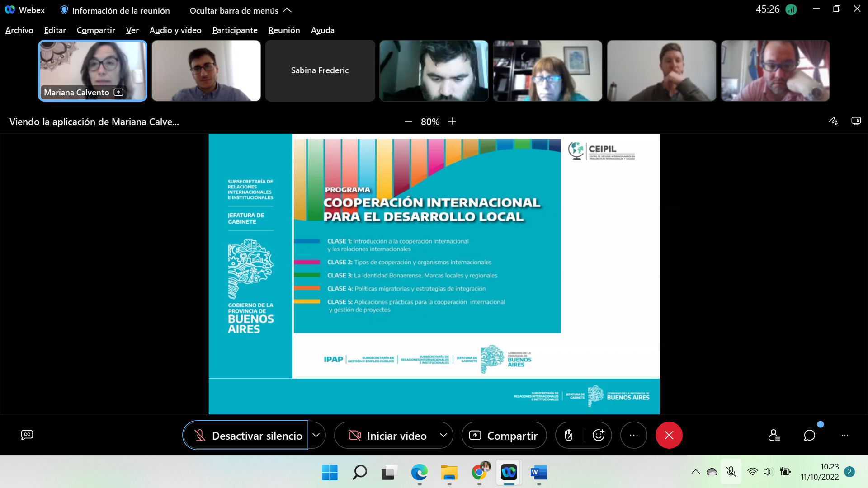Click the shared content layout icon
Screen dimensions: 868x488
tap(856, 121)
